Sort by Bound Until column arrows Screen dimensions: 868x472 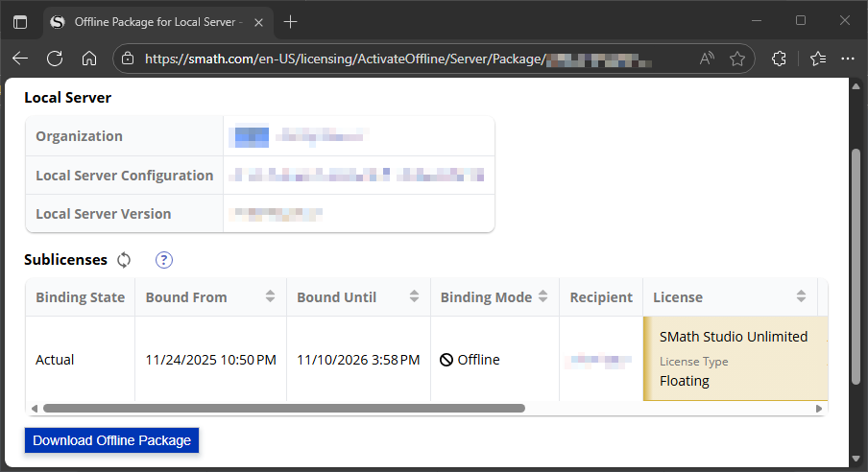[414, 296]
